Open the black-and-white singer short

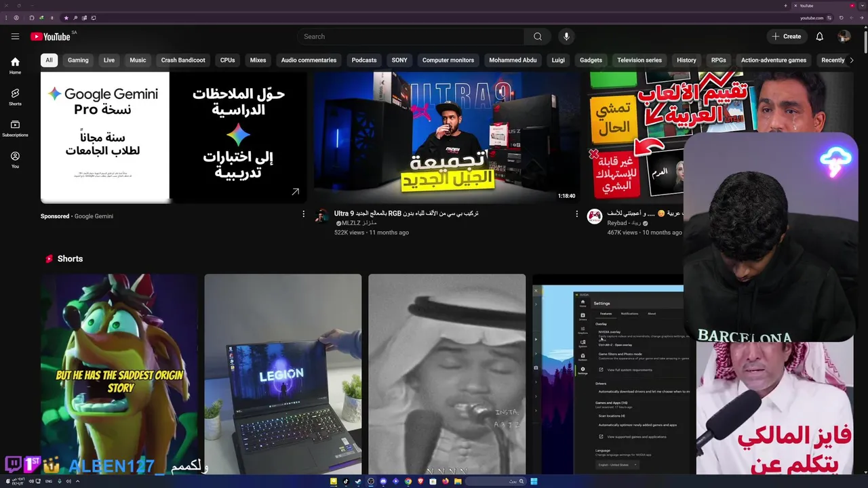447,373
